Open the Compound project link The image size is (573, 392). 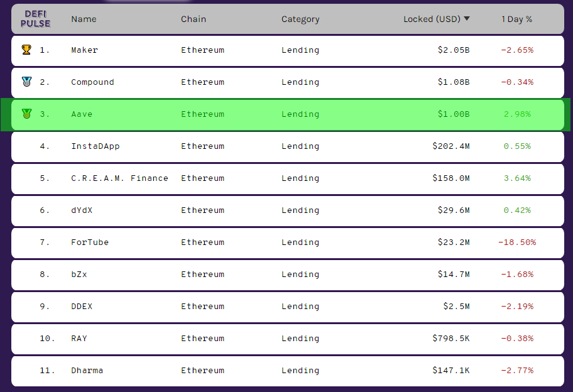[92, 82]
